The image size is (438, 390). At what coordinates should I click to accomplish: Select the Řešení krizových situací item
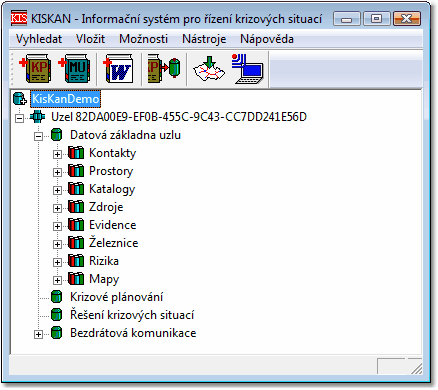tap(132, 315)
